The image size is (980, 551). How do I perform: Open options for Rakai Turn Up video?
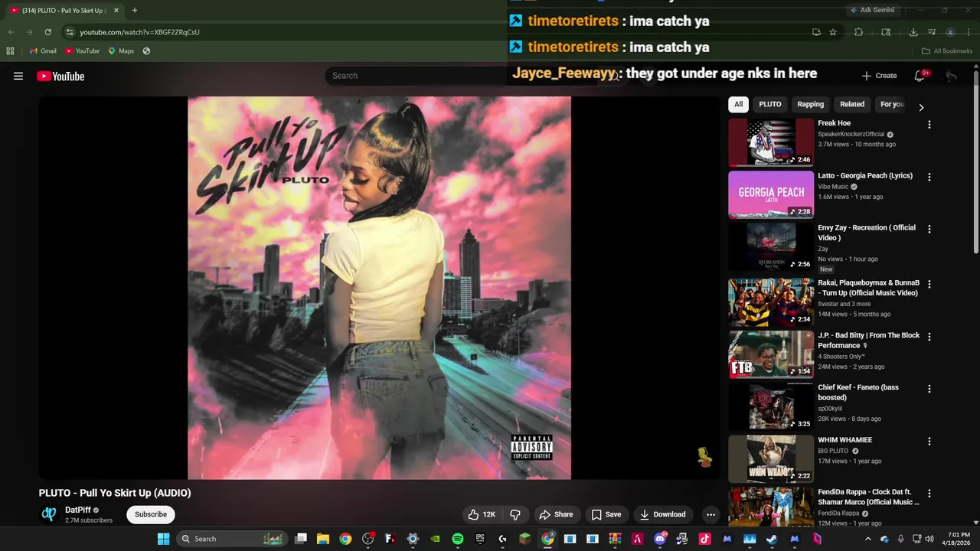click(929, 284)
